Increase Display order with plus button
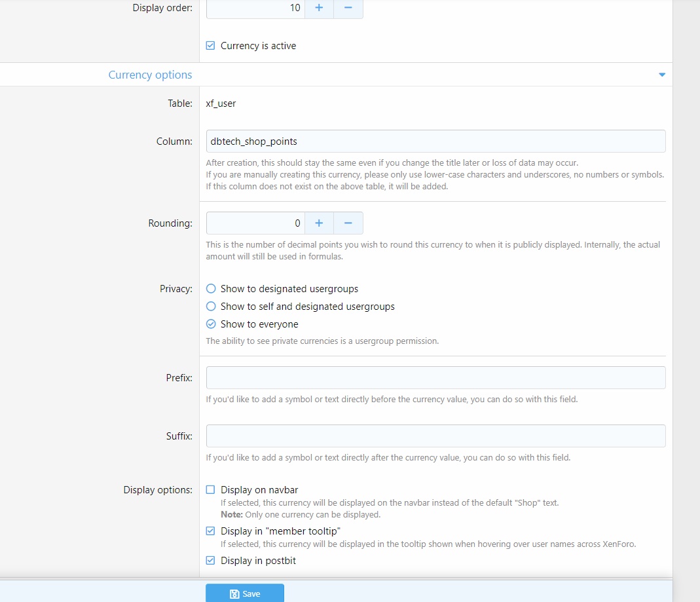Screen dimensions: 700x602 (x=319, y=8)
